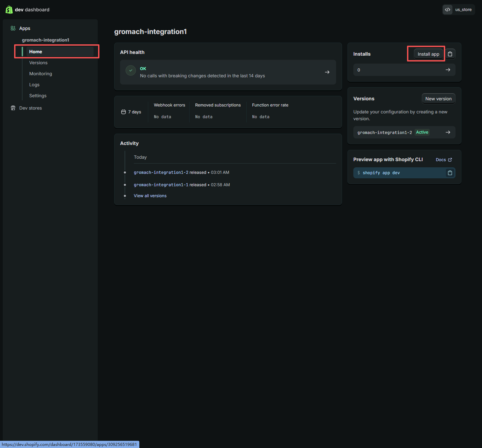
Task: Open the 7 days date range picker
Action: (131, 112)
